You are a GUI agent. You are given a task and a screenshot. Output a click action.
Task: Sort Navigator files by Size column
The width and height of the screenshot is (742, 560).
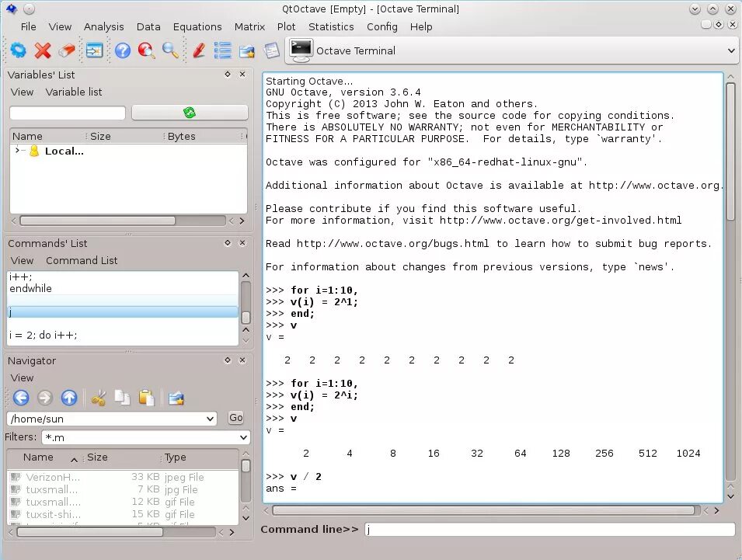click(97, 457)
